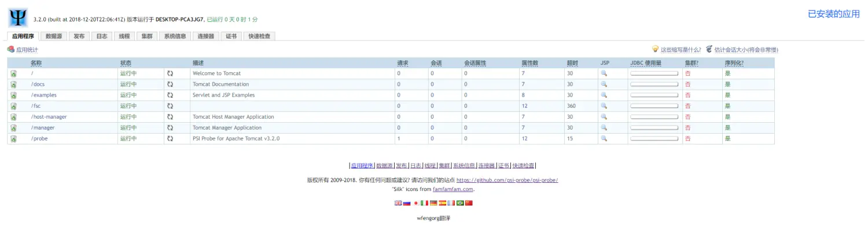Image resolution: width=868 pixels, height=239 pixels.
Task: Click the undeploy icon in the /fsc row
Action: pyautogui.click(x=13, y=106)
